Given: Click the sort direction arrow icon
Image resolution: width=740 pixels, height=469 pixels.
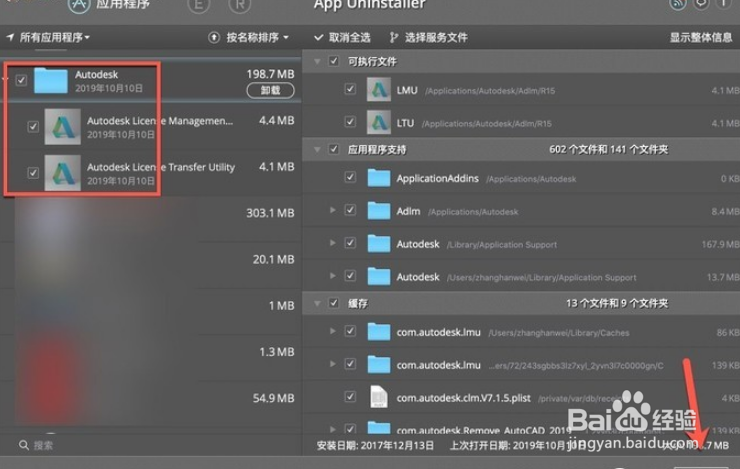Looking at the screenshot, I should pos(214,37).
